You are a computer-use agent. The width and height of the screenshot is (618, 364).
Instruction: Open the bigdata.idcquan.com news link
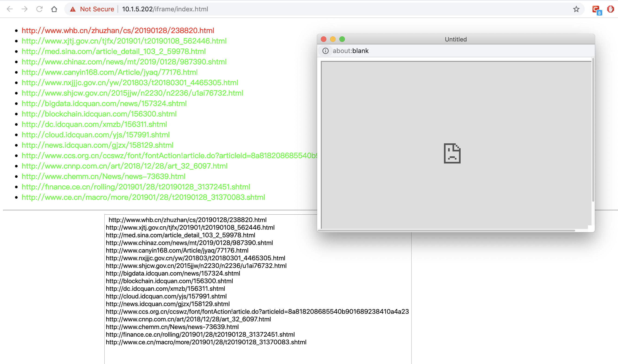tap(104, 104)
